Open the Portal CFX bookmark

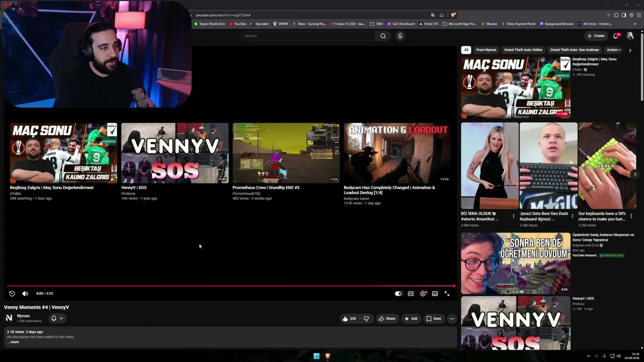(x=428, y=24)
